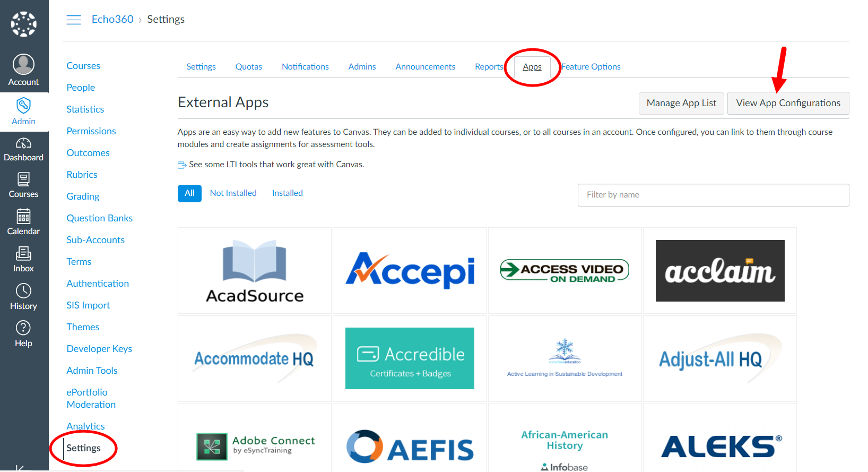Open Sub-Accounts link
This screenshot has height=472, width=868.
tap(96, 240)
